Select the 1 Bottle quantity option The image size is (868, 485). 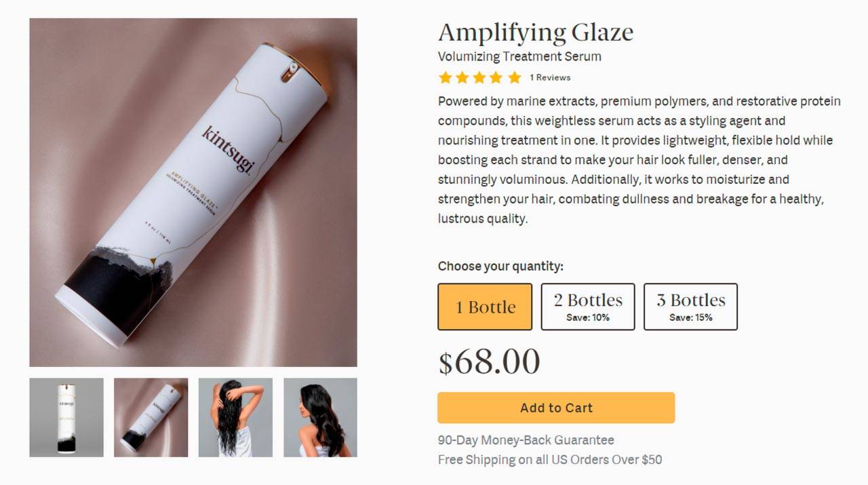(x=485, y=307)
